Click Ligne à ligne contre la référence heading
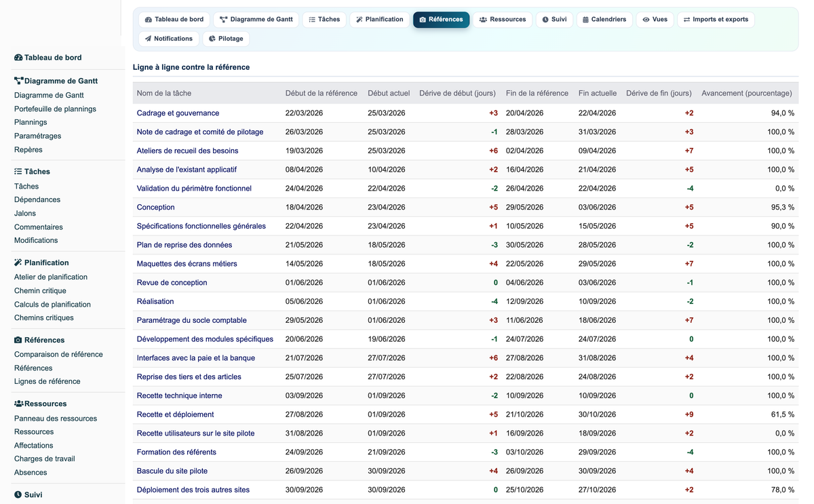Image resolution: width=814 pixels, height=504 pixels. click(x=191, y=67)
